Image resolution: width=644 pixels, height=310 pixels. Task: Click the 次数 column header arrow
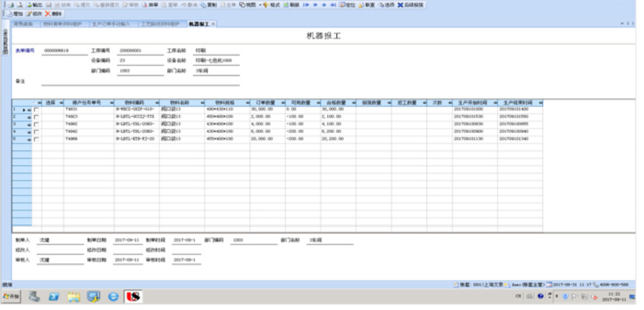pyautogui.click(x=449, y=103)
